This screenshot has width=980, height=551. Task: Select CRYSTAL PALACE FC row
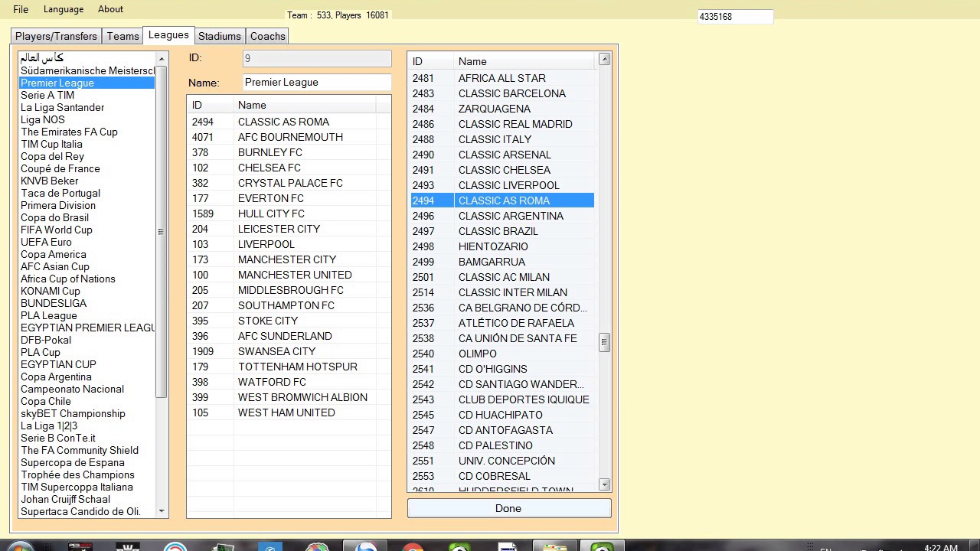tap(289, 183)
